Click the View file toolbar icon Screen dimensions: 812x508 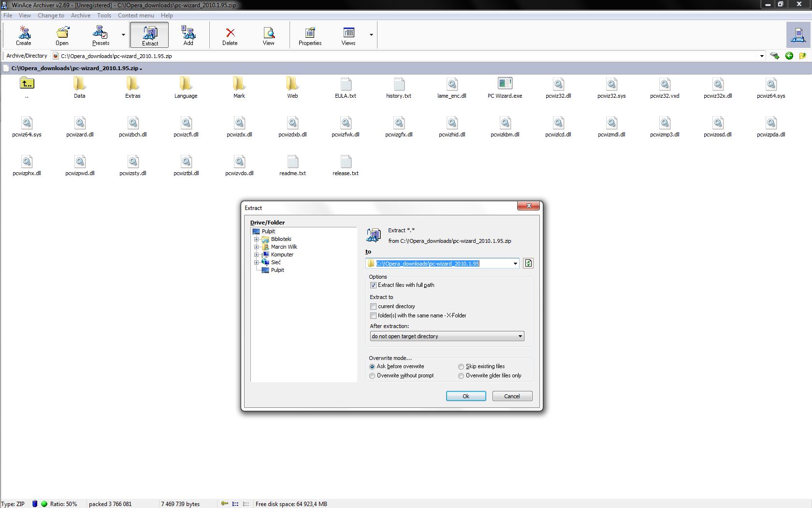(x=269, y=35)
